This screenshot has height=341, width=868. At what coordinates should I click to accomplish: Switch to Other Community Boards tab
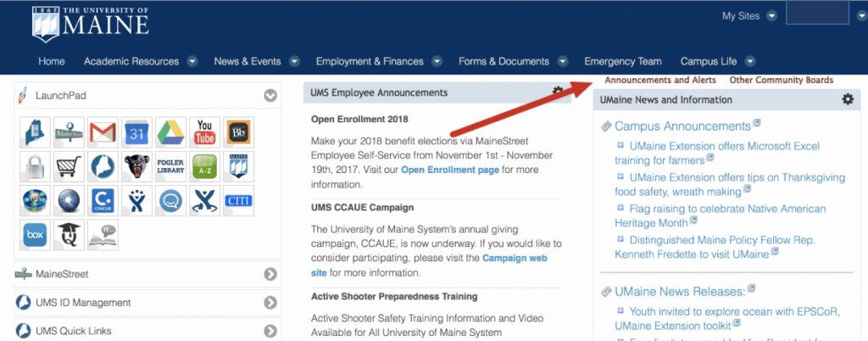click(x=781, y=81)
